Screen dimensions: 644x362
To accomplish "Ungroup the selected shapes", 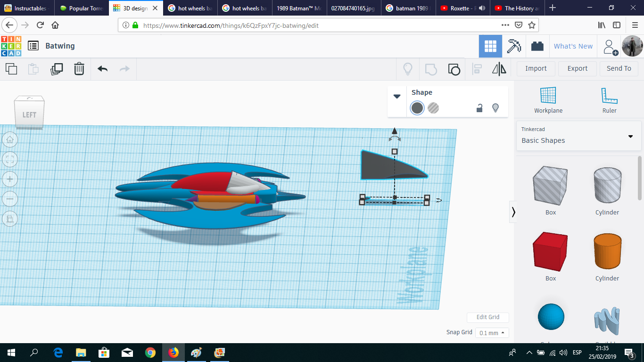I will click(454, 69).
